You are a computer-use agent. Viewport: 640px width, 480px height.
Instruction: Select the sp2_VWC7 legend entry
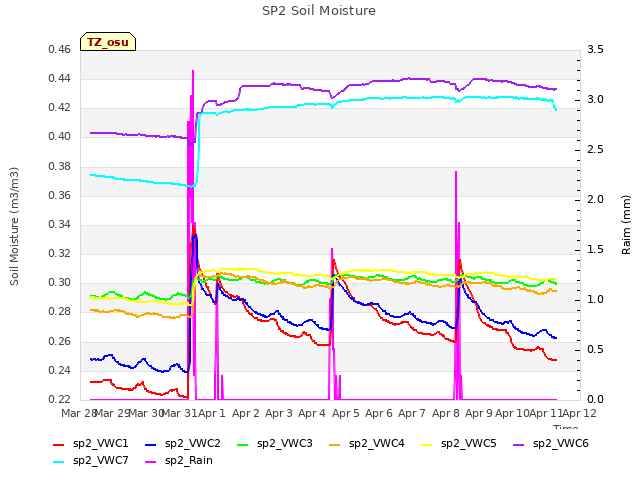pyautogui.click(x=91, y=461)
